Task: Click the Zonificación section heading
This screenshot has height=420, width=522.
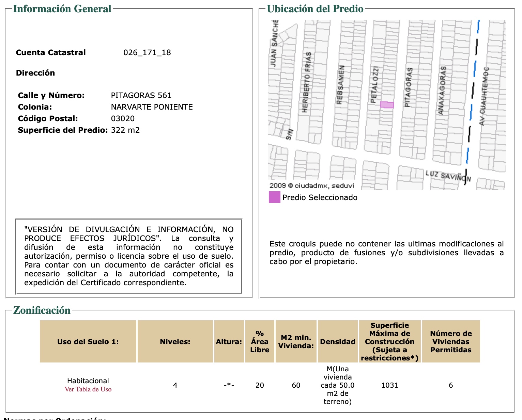Action: [x=42, y=310]
